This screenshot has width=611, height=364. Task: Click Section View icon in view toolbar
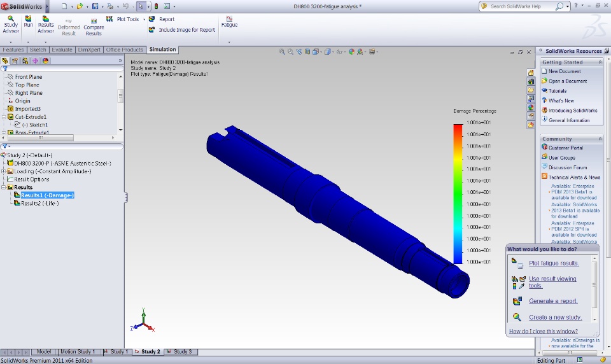click(x=307, y=52)
